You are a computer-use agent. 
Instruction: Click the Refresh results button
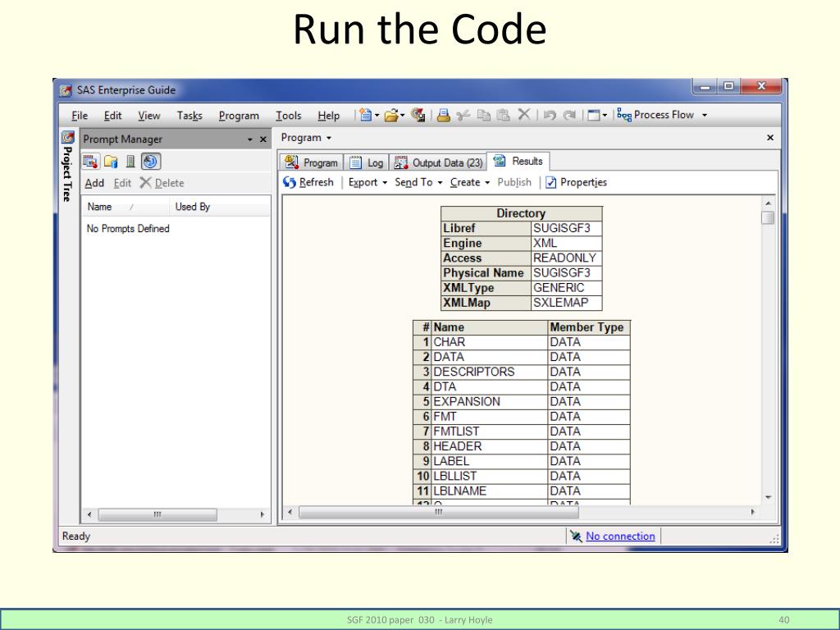[309, 182]
